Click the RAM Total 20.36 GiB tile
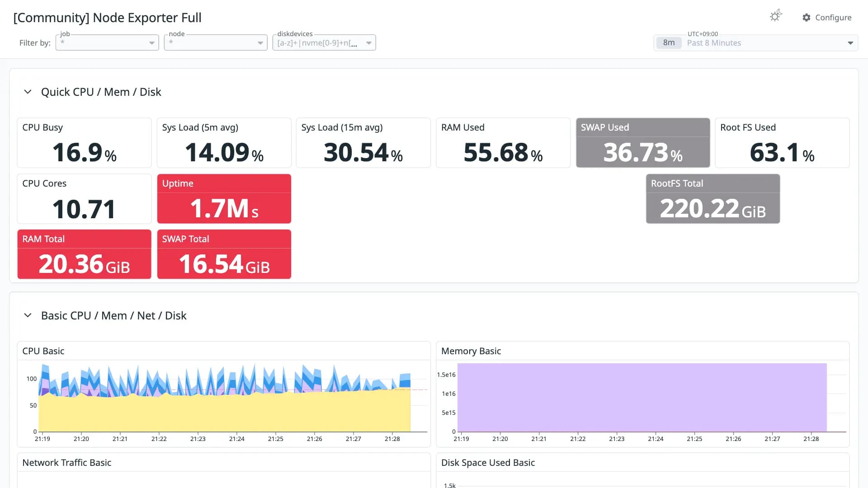This screenshot has height=488, width=868. tap(84, 254)
